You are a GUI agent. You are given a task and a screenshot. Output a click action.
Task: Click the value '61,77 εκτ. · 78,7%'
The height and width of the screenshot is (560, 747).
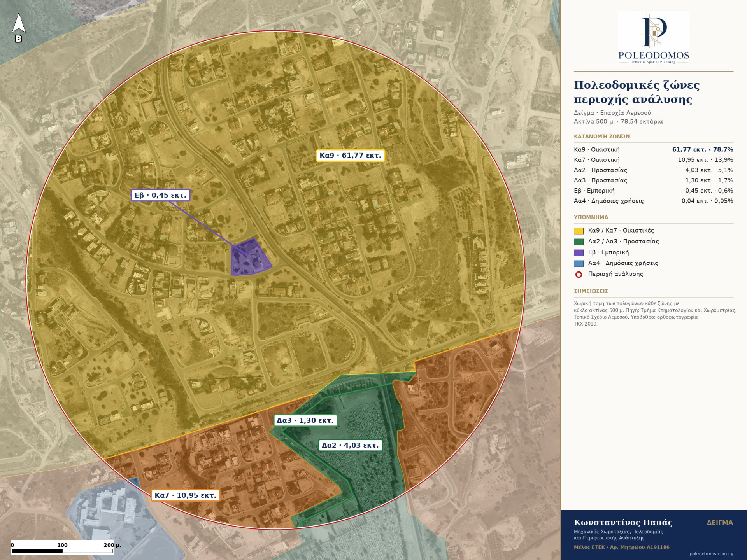703,150
